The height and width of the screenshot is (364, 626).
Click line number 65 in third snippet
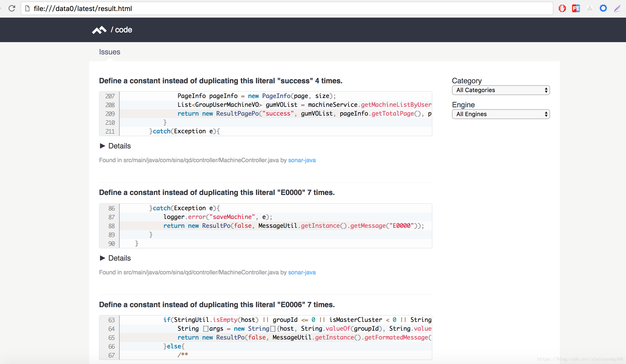pyautogui.click(x=111, y=338)
